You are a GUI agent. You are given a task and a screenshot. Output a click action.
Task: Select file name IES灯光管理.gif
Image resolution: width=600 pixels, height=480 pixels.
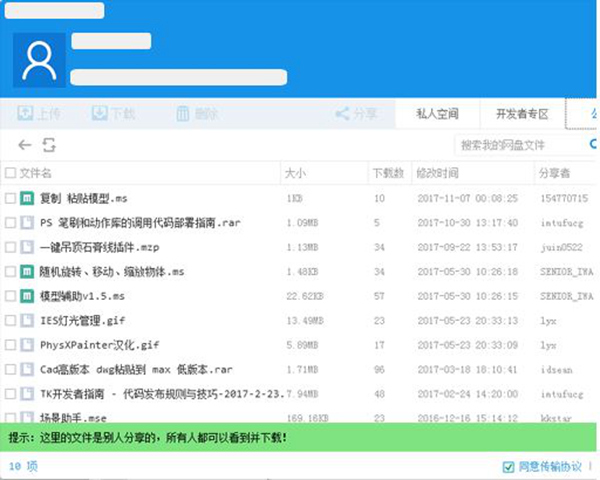point(83,320)
